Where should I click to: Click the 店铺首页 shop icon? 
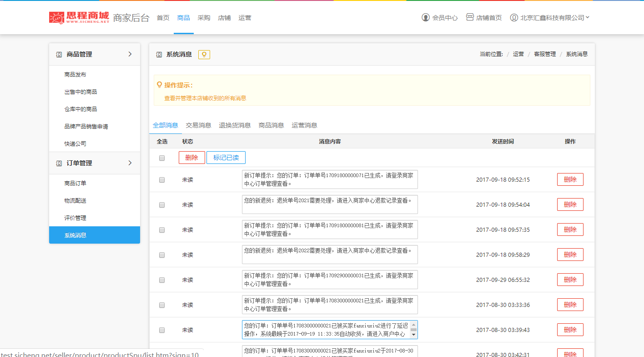(x=470, y=17)
